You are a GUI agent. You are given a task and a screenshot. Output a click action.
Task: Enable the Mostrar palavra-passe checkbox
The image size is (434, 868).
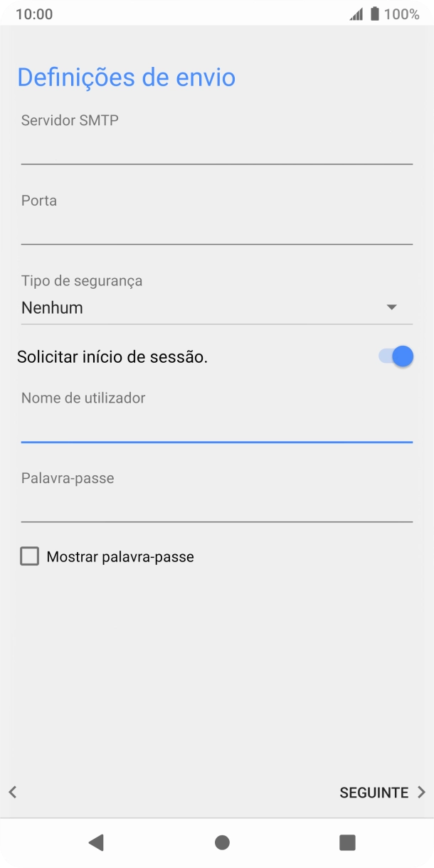(x=29, y=556)
